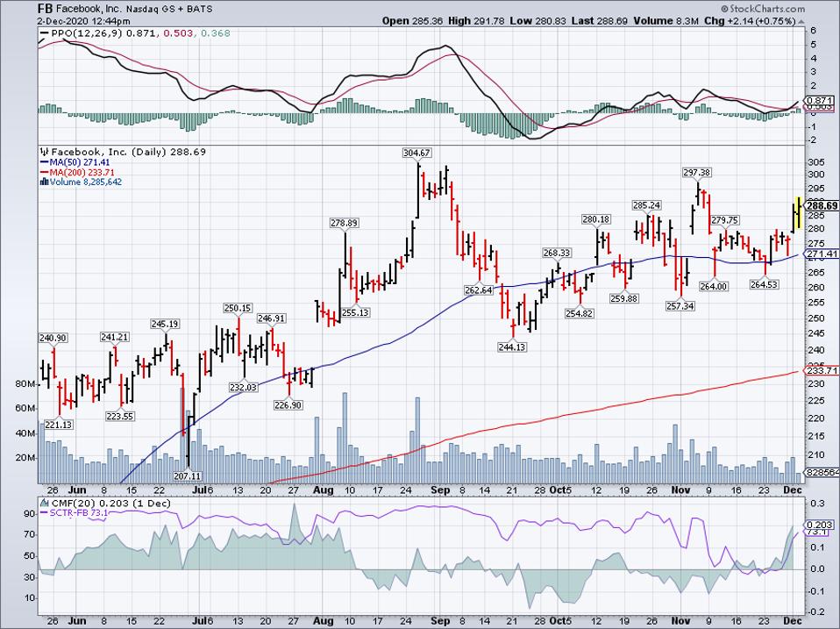
Task: Click the 233.71 MA(200) axis tag
Action: point(822,371)
